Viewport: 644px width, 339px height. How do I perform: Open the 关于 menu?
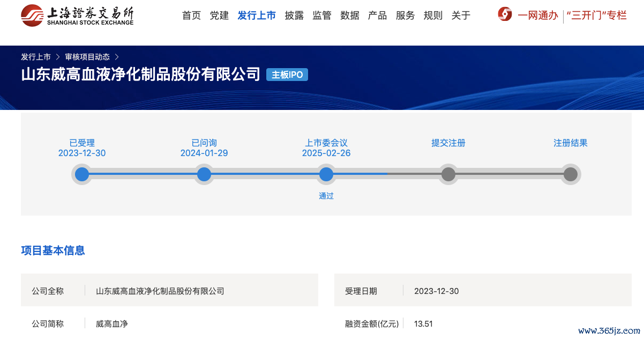click(461, 16)
